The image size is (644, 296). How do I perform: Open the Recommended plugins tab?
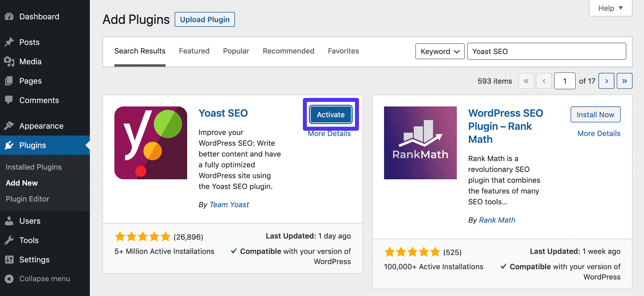[x=288, y=51]
